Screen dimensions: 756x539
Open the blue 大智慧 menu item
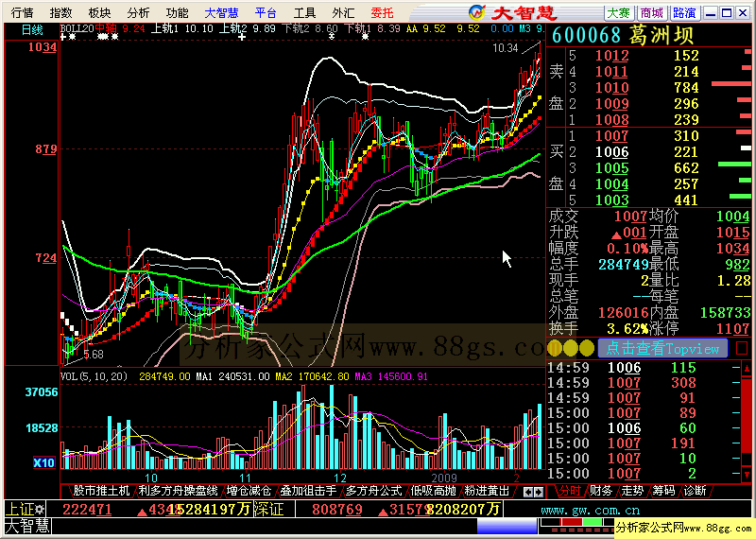pos(221,12)
